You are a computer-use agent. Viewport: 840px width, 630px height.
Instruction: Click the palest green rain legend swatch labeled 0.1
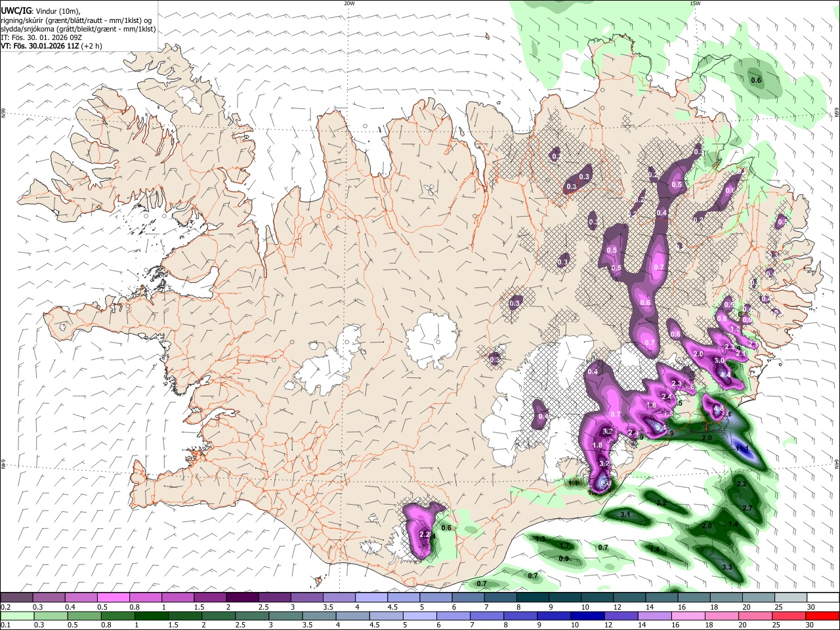point(16,616)
